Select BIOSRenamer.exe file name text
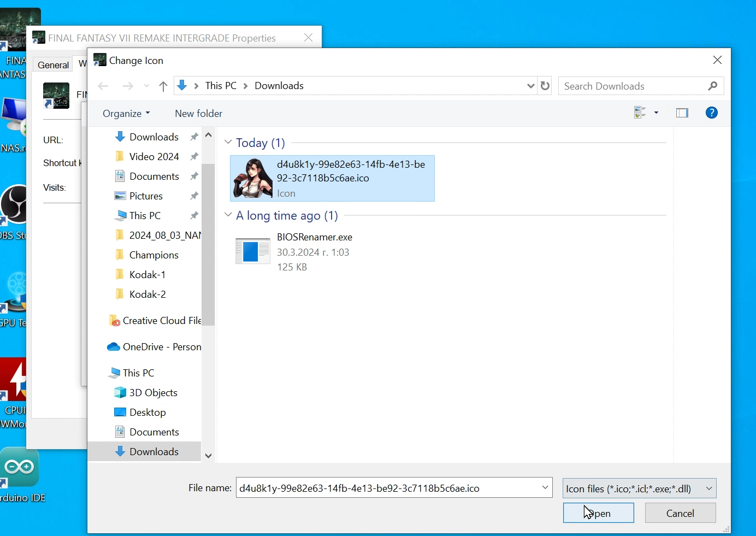This screenshot has height=536, width=756. click(315, 237)
